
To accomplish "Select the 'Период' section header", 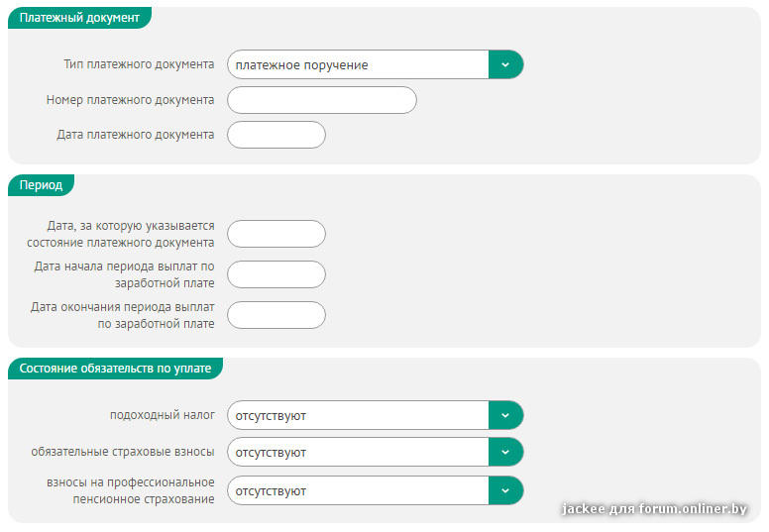I will point(41,185).
